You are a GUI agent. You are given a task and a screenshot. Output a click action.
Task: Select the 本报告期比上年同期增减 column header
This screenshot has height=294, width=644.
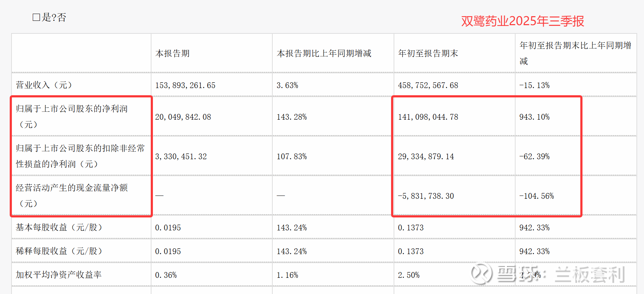(x=324, y=54)
